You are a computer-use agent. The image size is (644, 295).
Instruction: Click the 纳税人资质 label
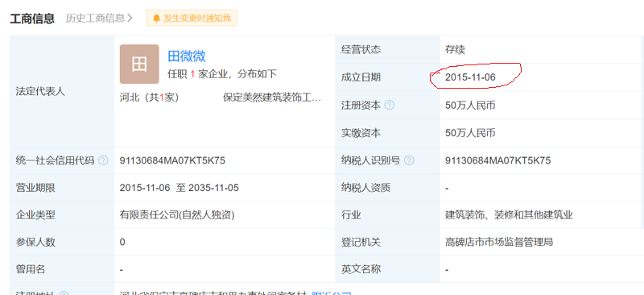pos(366,188)
